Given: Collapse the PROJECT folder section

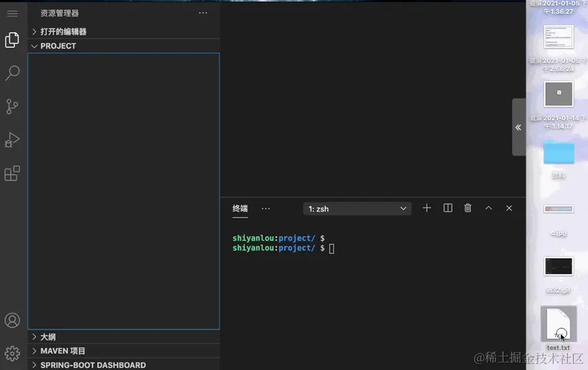Looking at the screenshot, I should tap(124, 46).
